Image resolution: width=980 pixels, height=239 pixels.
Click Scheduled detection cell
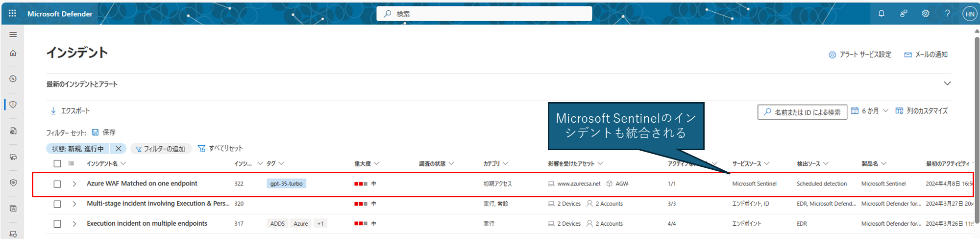pyautogui.click(x=822, y=184)
